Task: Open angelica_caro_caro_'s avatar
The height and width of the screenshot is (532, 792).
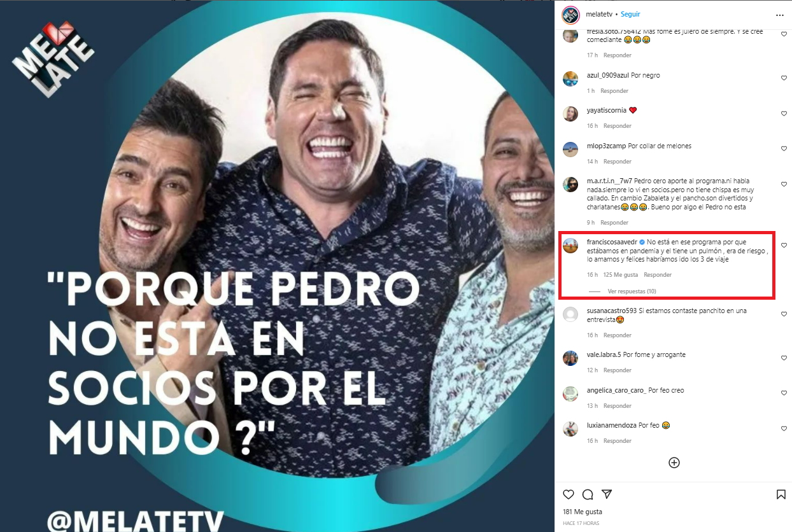Action: tap(570, 393)
